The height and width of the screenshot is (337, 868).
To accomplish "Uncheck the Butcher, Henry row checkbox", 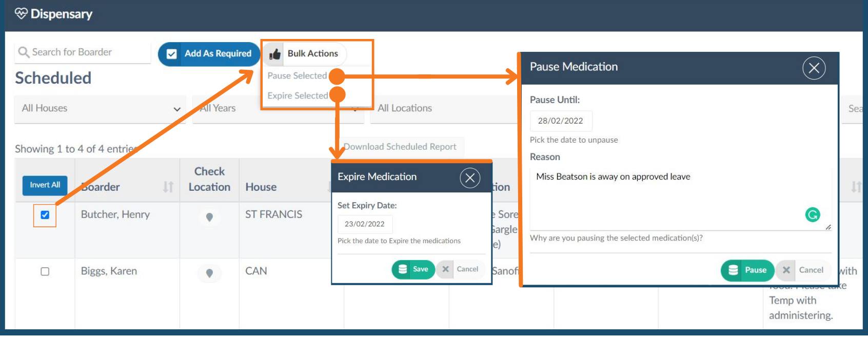I will click(x=45, y=215).
